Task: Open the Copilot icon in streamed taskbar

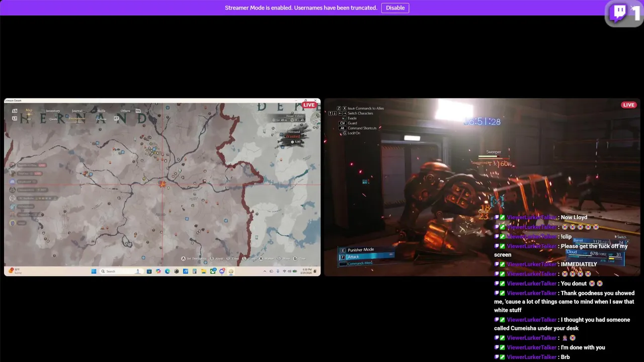Action: click(158, 271)
